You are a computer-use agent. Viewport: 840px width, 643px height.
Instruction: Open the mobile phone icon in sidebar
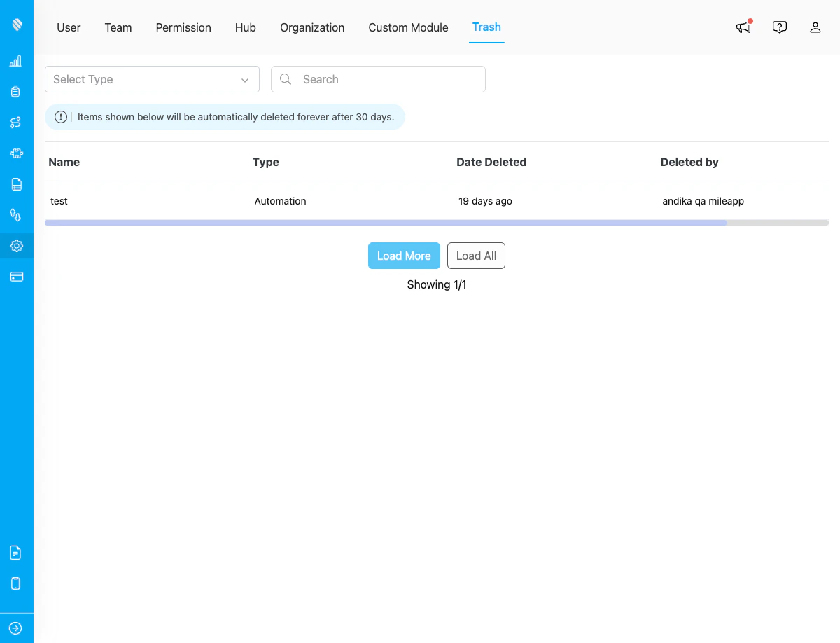[16, 583]
